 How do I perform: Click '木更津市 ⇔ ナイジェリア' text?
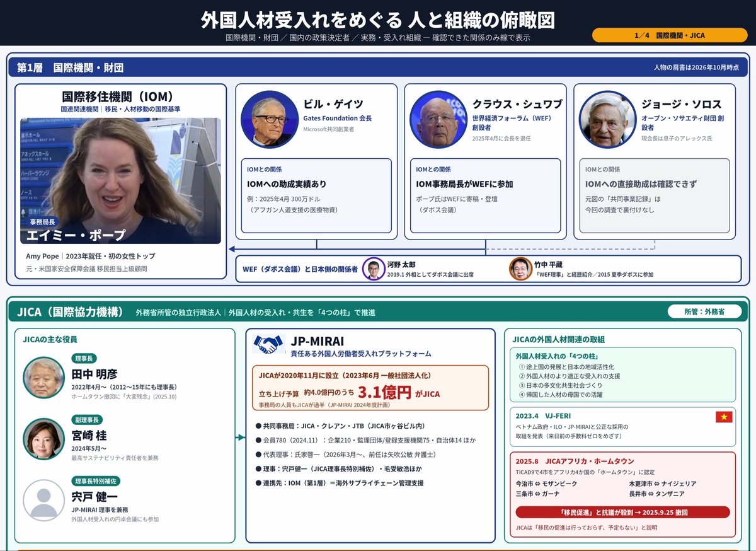tap(663, 484)
